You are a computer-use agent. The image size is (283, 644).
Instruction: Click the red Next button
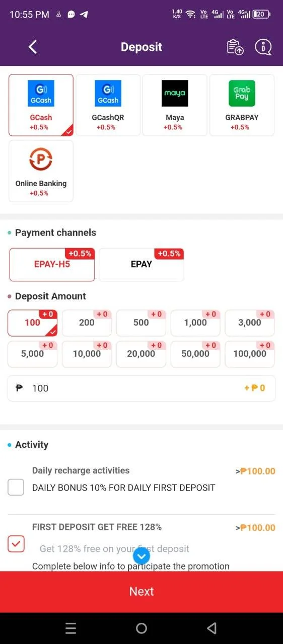coord(141,592)
